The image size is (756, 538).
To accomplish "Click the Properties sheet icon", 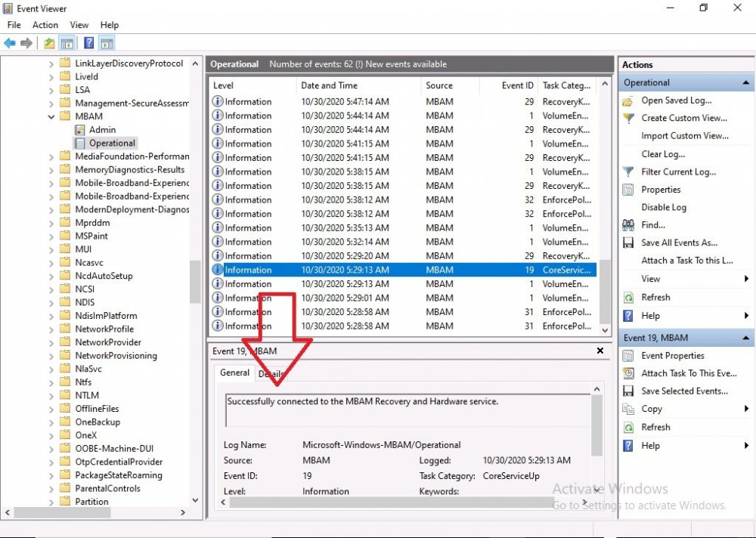I will [628, 190].
